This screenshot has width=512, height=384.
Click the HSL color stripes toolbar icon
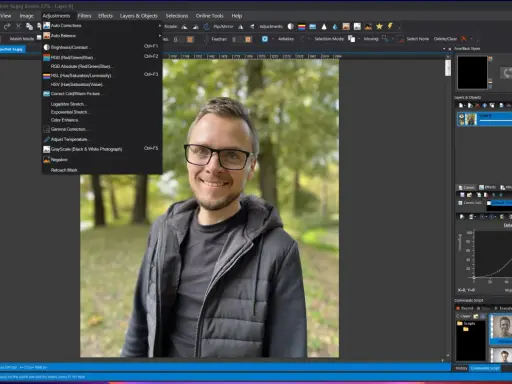pyautogui.click(x=302, y=27)
